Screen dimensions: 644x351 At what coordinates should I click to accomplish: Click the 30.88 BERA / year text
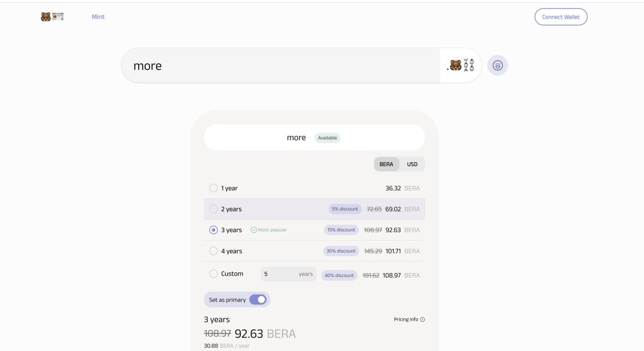[x=226, y=346]
